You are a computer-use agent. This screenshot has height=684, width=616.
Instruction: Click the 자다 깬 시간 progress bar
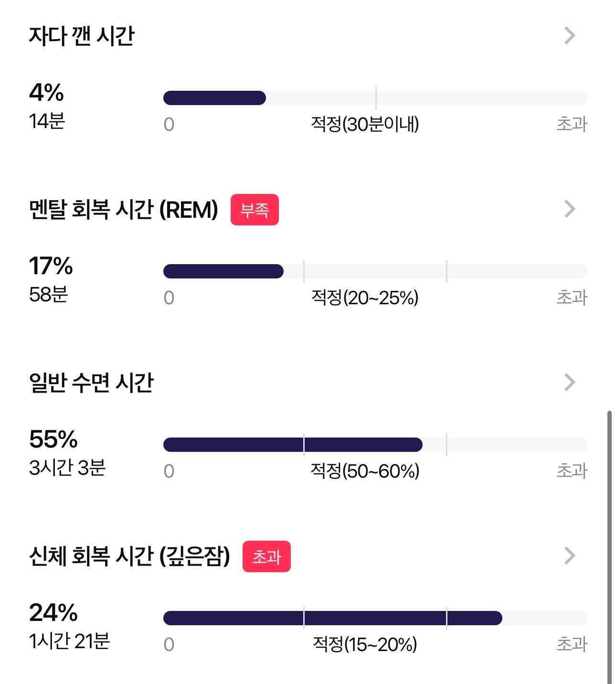pos(375,98)
